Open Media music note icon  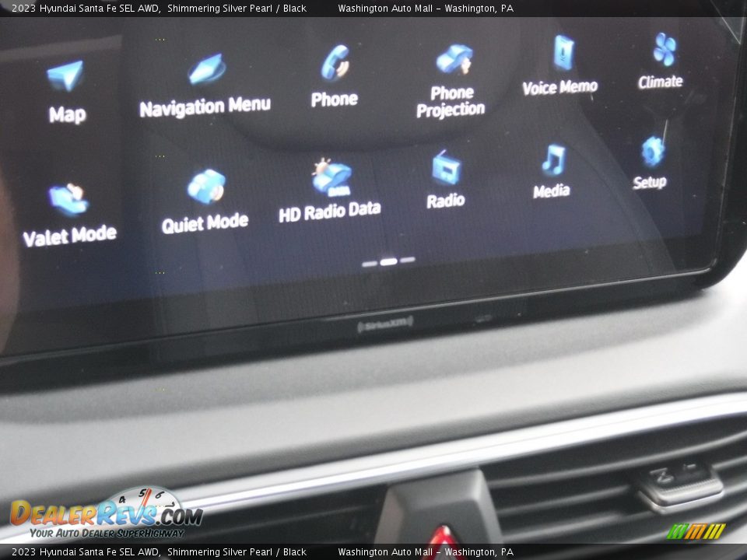[552, 161]
